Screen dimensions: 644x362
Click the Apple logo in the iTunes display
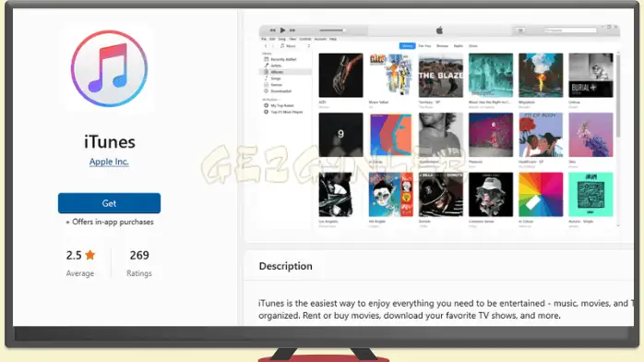point(439,30)
